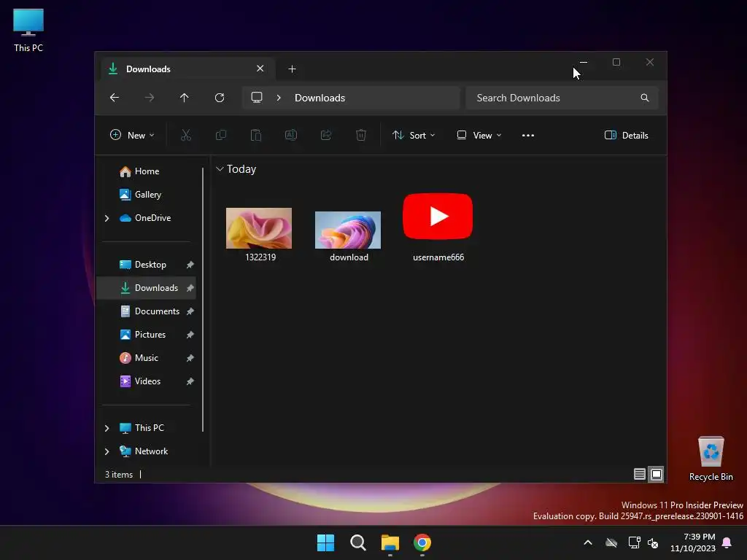Close the Downloads tab
Screen dimensions: 747x560
click(260, 69)
